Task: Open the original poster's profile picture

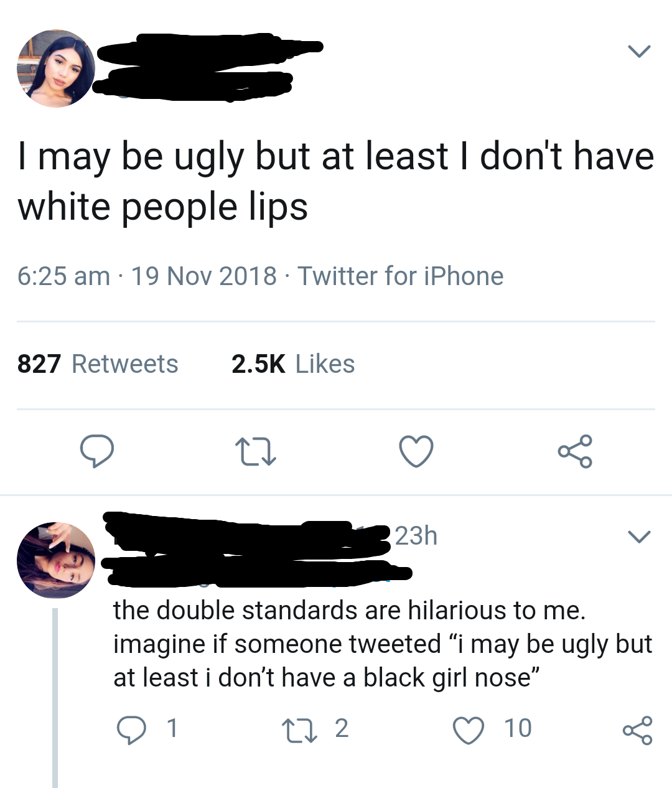Action: [x=56, y=68]
